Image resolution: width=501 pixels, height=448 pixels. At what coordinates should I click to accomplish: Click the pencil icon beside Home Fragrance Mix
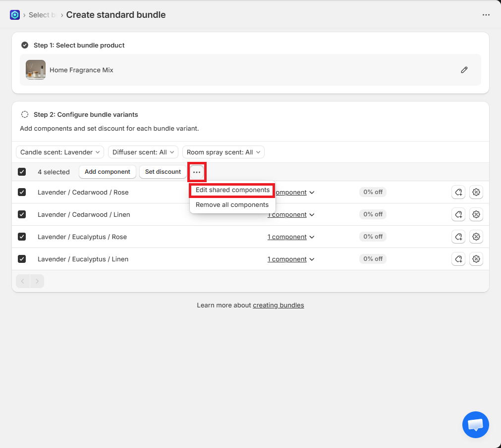click(464, 70)
